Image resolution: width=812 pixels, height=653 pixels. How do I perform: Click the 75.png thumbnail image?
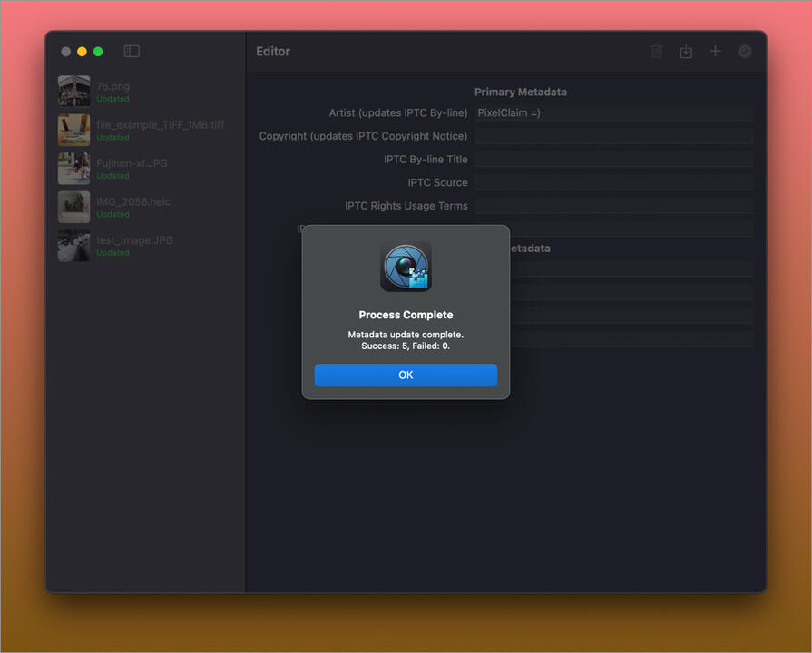[74, 92]
